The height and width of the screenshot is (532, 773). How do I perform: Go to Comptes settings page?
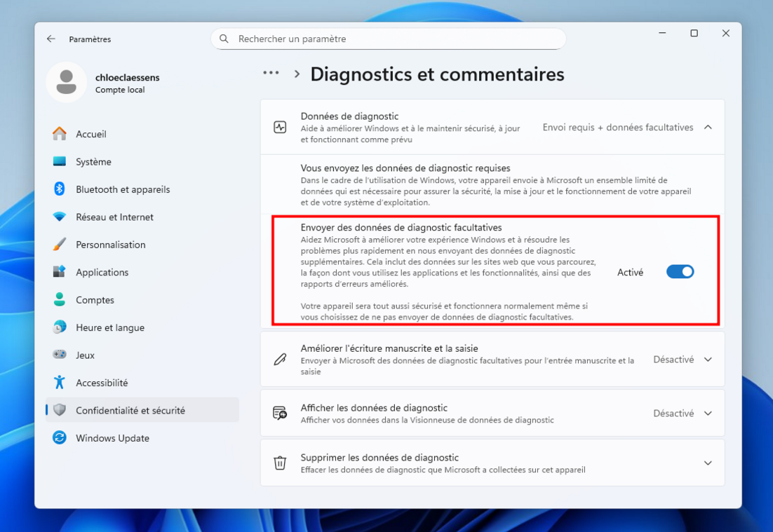95,300
